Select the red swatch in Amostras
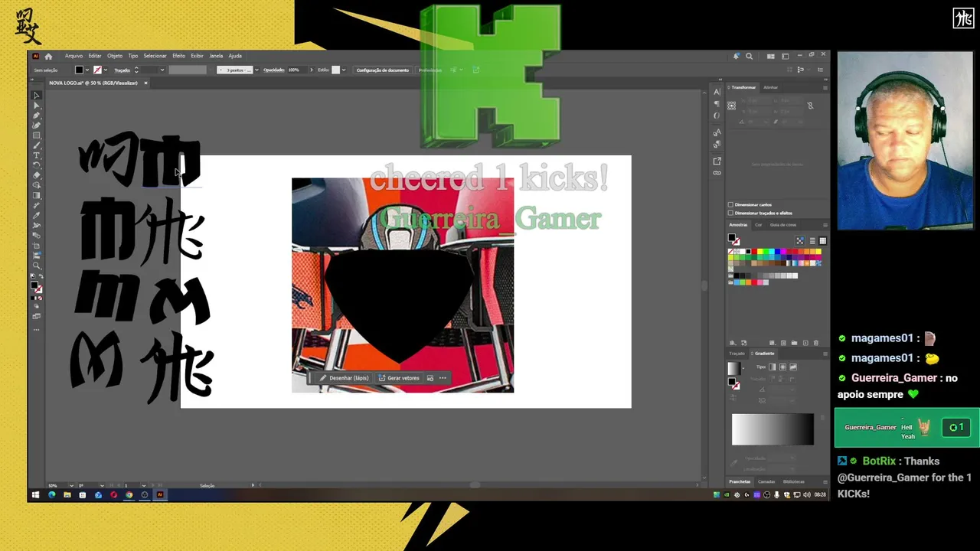The height and width of the screenshot is (551, 980). pyautogui.click(x=754, y=251)
